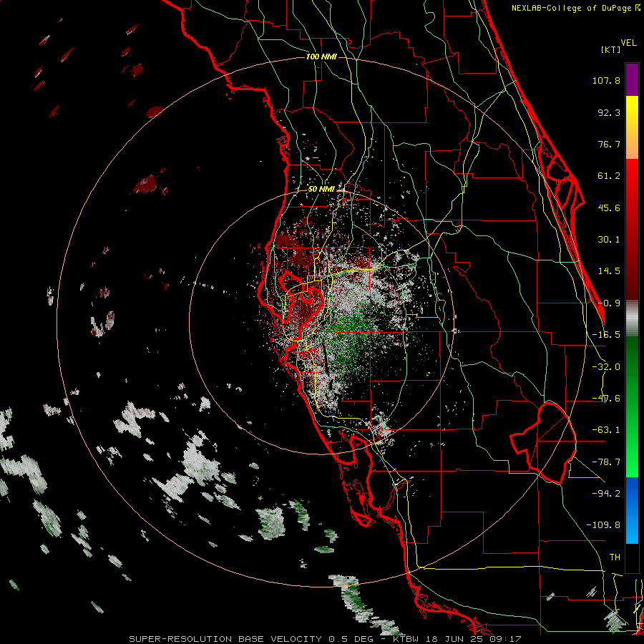Click the [KT] units label
Image resolution: width=644 pixels, height=644 pixels.
[x=610, y=49]
